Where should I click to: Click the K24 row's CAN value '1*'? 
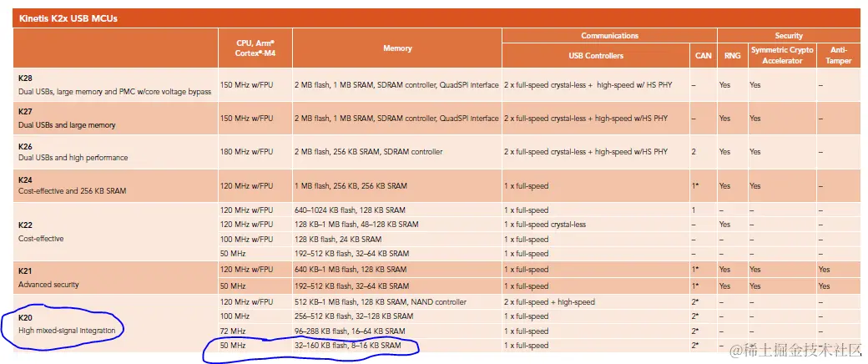[695, 185]
